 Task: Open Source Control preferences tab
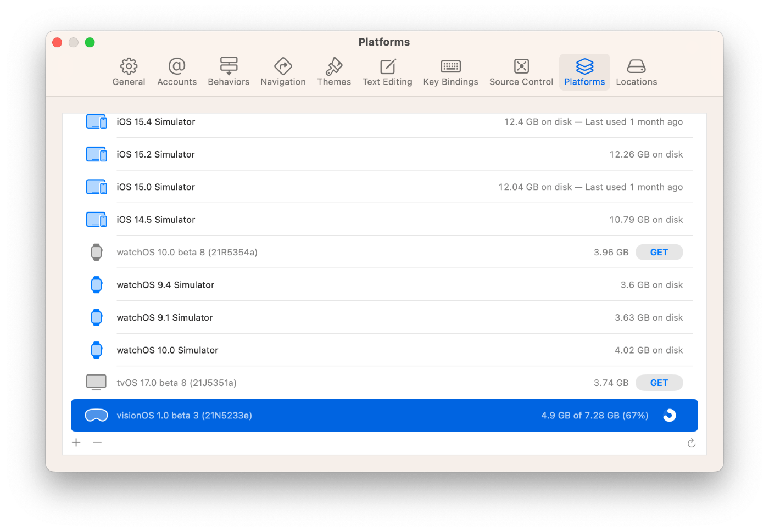tap(521, 72)
